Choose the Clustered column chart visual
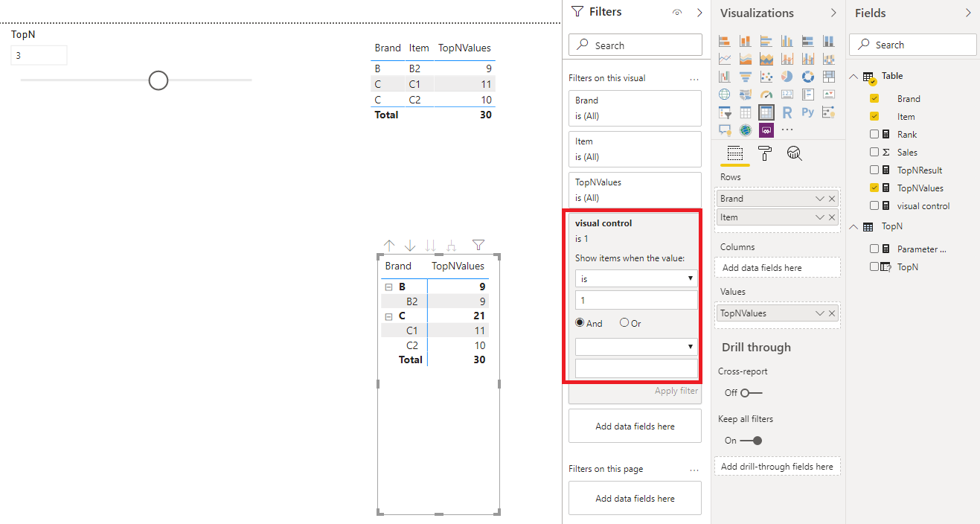 pos(787,41)
